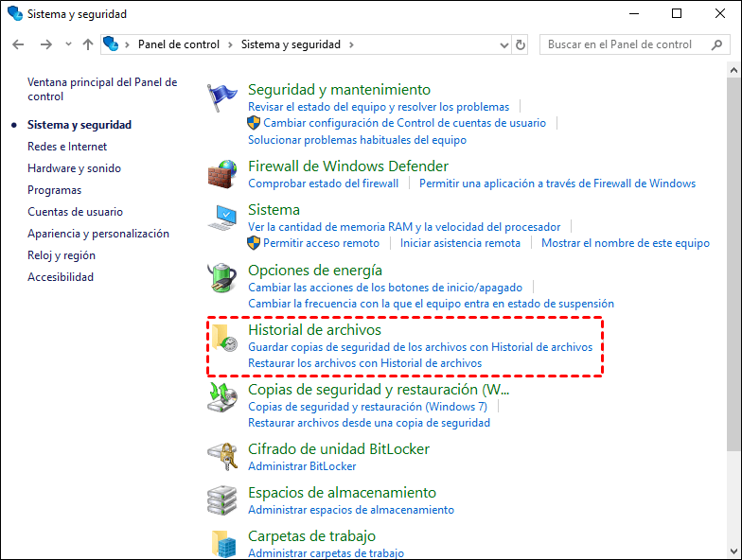Click Permitir acceso remoto link
The image size is (742, 560).
pos(322,243)
